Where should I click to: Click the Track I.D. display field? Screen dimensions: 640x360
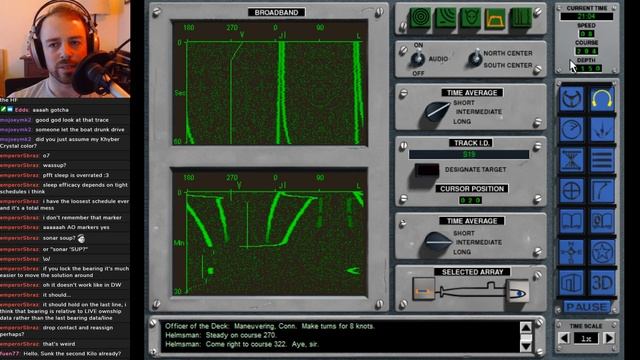click(469, 154)
